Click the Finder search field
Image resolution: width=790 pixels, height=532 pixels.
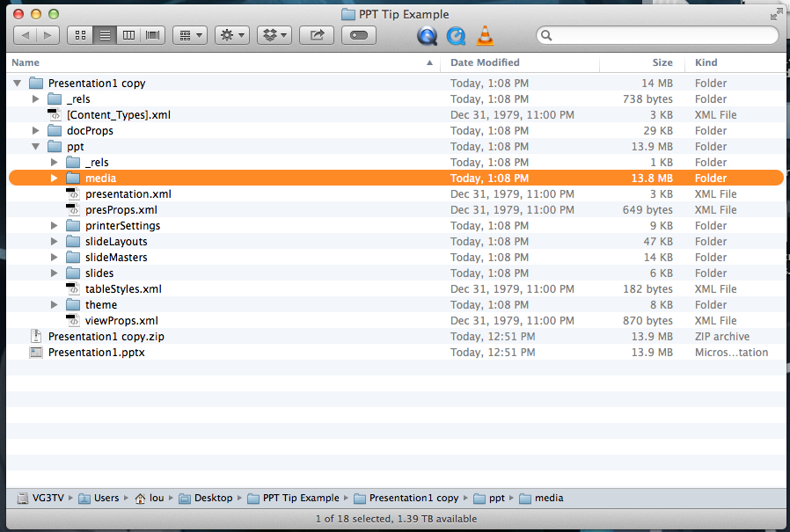657,35
